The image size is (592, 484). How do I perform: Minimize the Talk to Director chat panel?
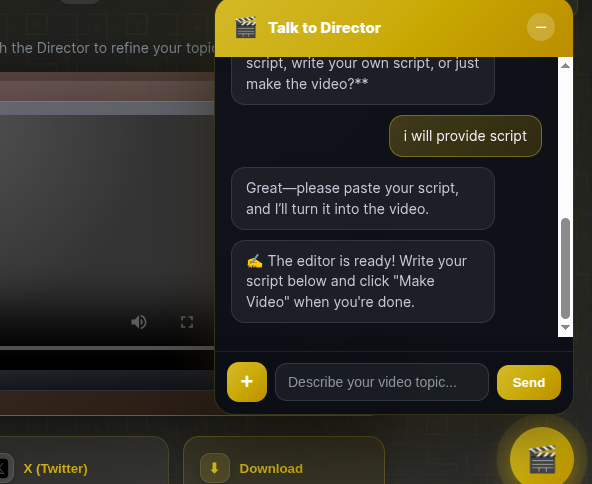[541, 27]
